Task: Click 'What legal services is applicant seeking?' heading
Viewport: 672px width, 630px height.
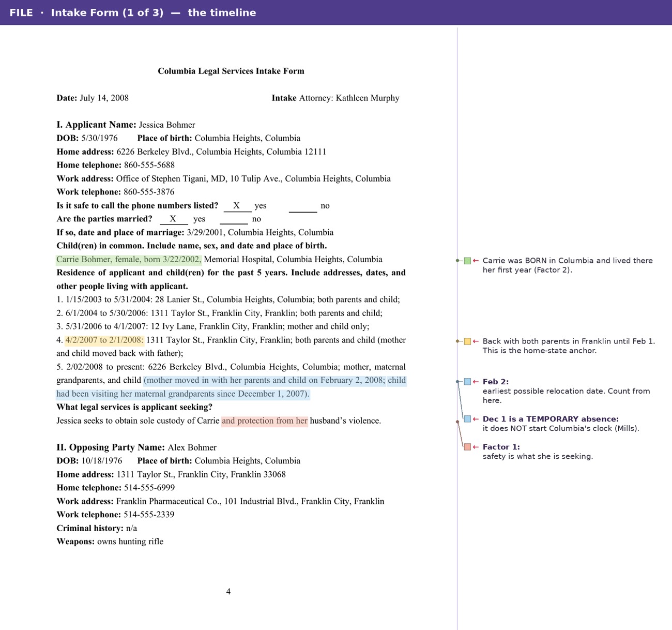Action: [x=134, y=407]
